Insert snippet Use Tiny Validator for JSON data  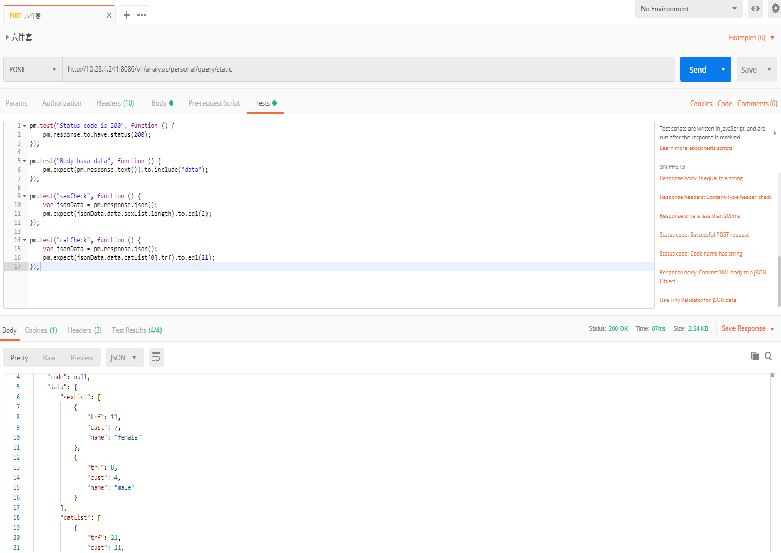[698, 300]
